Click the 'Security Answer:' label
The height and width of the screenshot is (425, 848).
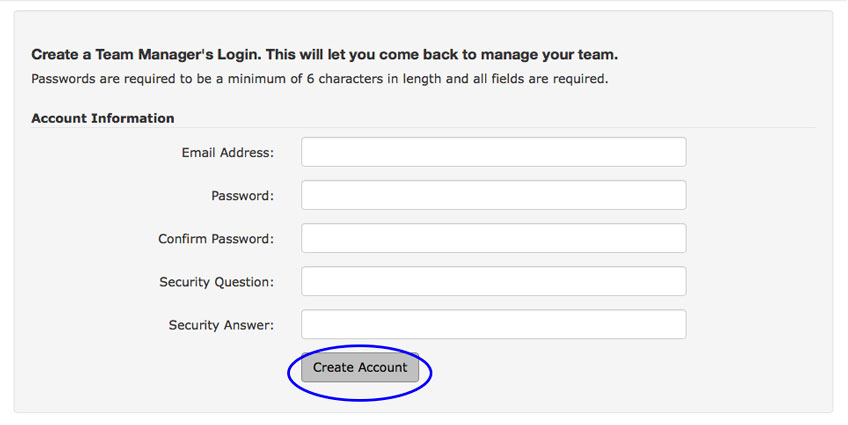click(221, 325)
